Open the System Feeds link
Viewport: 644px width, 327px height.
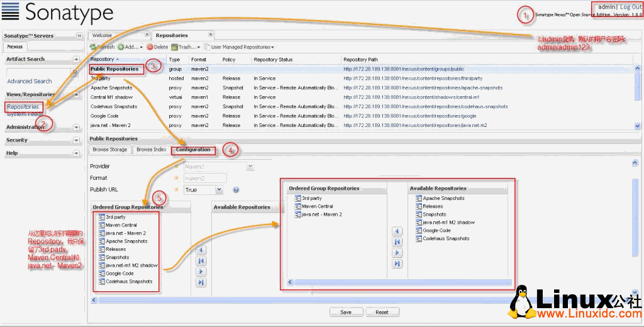[x=25, y=114]
